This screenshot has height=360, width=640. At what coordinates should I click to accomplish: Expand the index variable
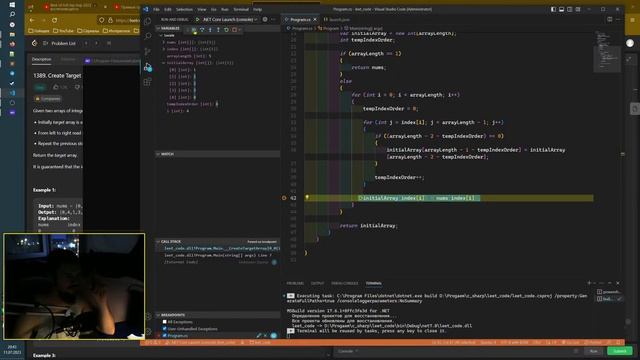click(164, 49)
